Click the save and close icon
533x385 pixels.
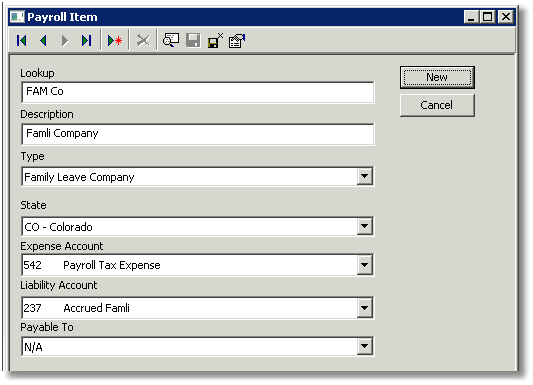click(x=215, y=40)
